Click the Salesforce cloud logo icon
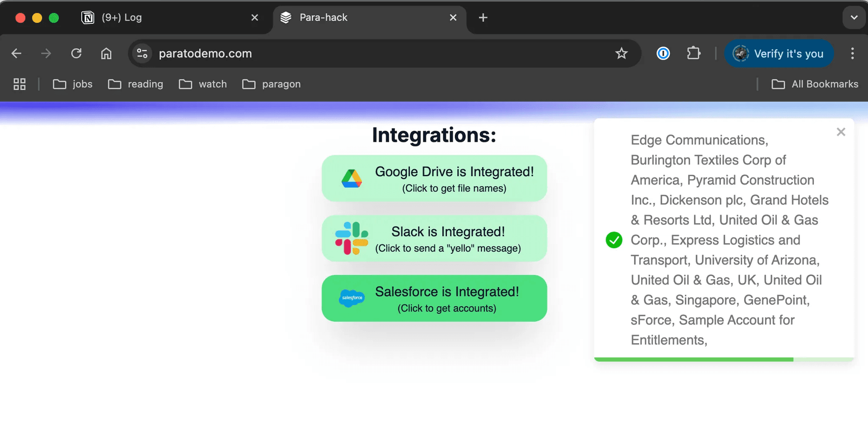868x432 pixels. [x=351, y=298]
